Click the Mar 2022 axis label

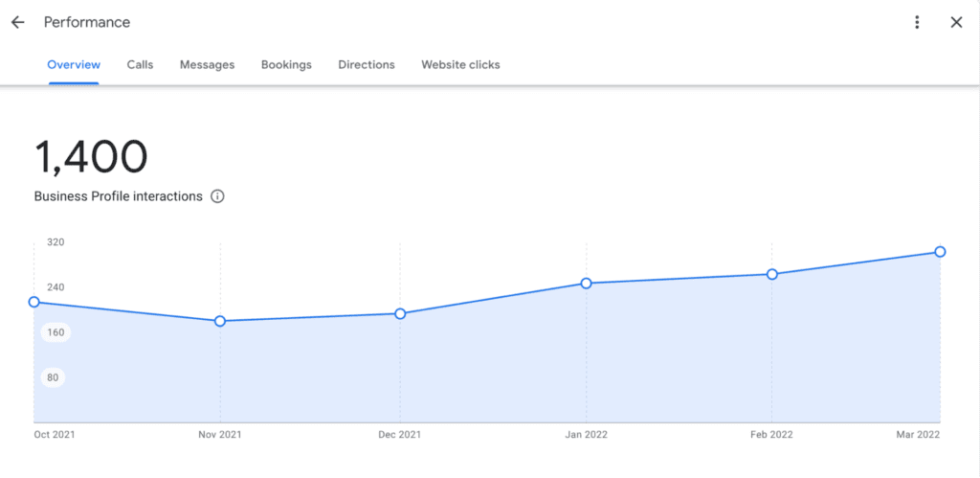coord(919,434)
